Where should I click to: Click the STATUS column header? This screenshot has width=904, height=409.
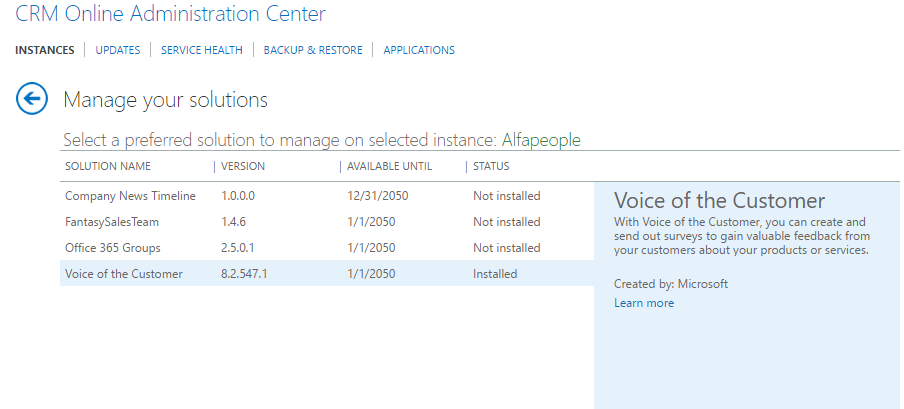(x=491, y=166)
